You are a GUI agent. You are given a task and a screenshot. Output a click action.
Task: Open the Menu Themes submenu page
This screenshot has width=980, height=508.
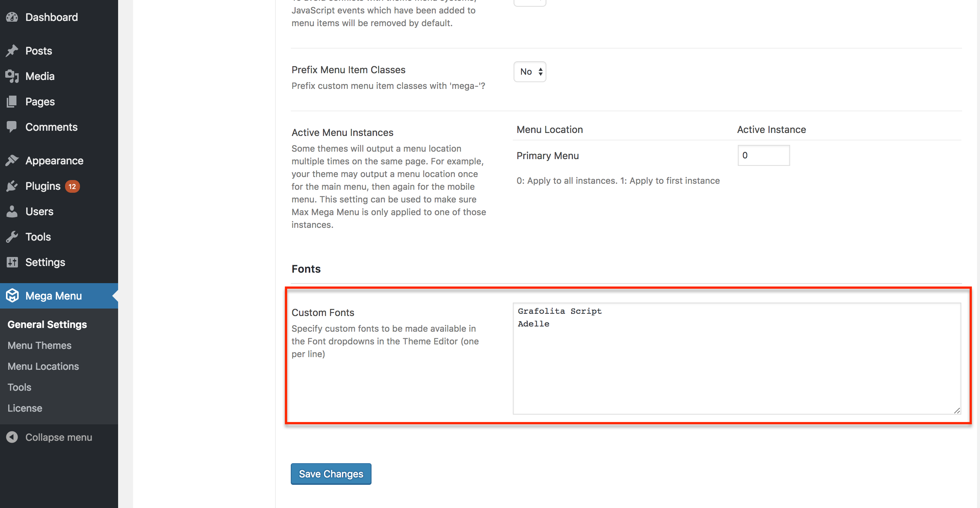pyautogui.click(x=40, y=345)
